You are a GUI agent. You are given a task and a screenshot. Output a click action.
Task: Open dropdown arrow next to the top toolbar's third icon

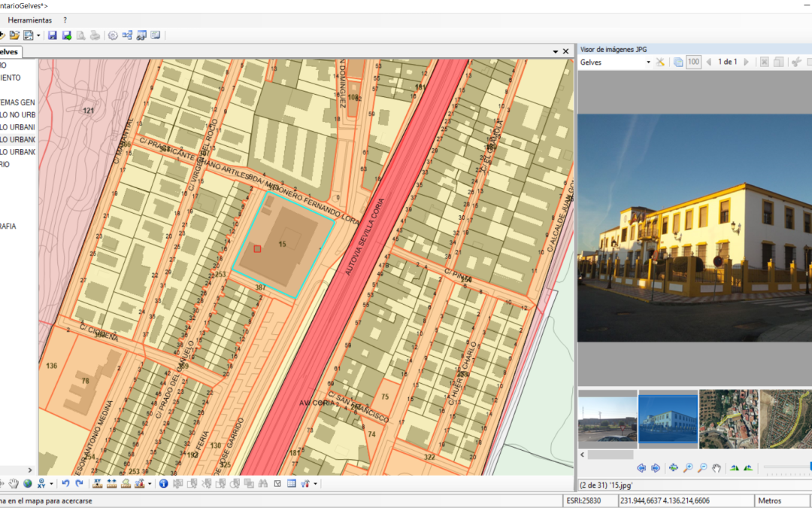coord(38,35)
